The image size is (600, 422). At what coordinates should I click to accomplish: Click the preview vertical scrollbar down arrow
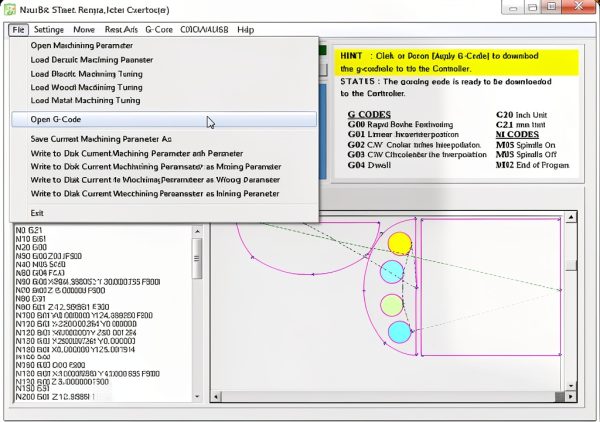click(571, 386)
